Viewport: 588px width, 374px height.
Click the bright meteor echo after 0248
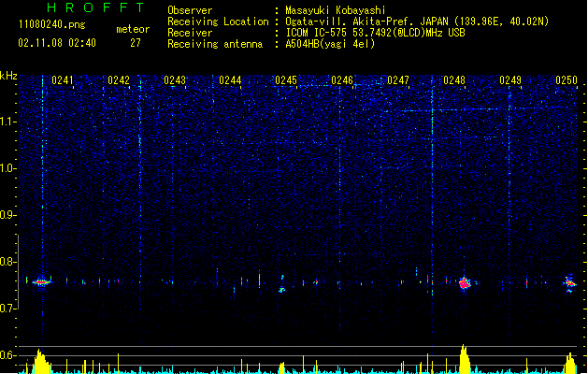[x=465, y=283]
